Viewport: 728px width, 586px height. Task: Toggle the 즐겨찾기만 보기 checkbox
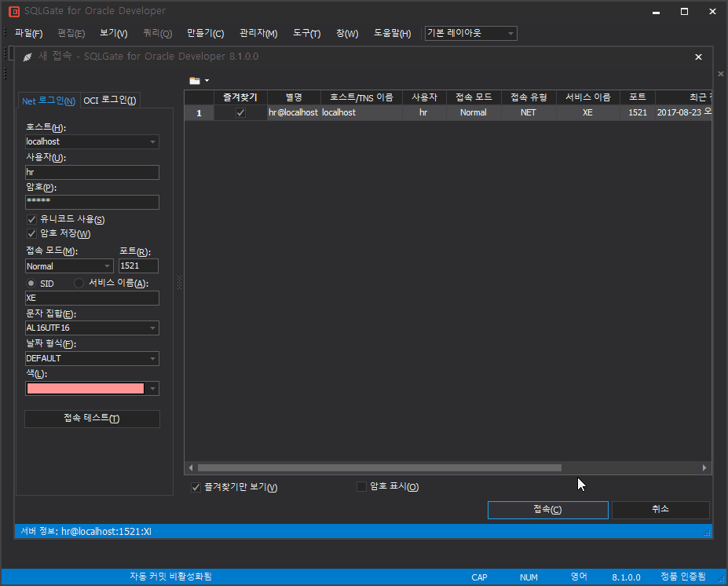(196, 487)
